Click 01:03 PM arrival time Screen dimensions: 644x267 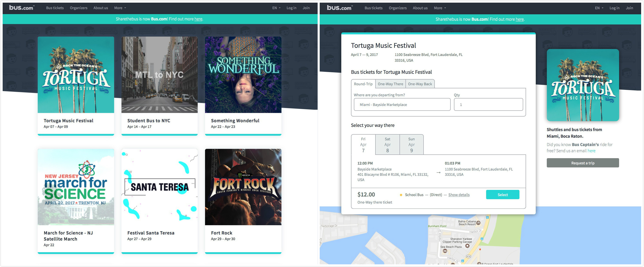pos(452,163)
